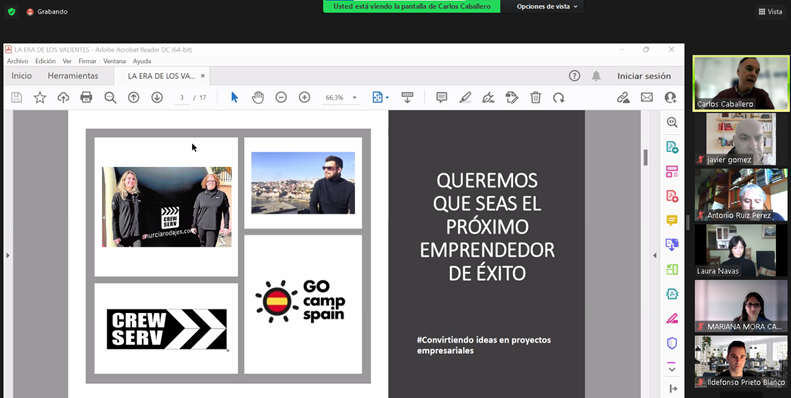Click the scrolling mode keyboard icon
791x398 pixels.
point(408,97)
